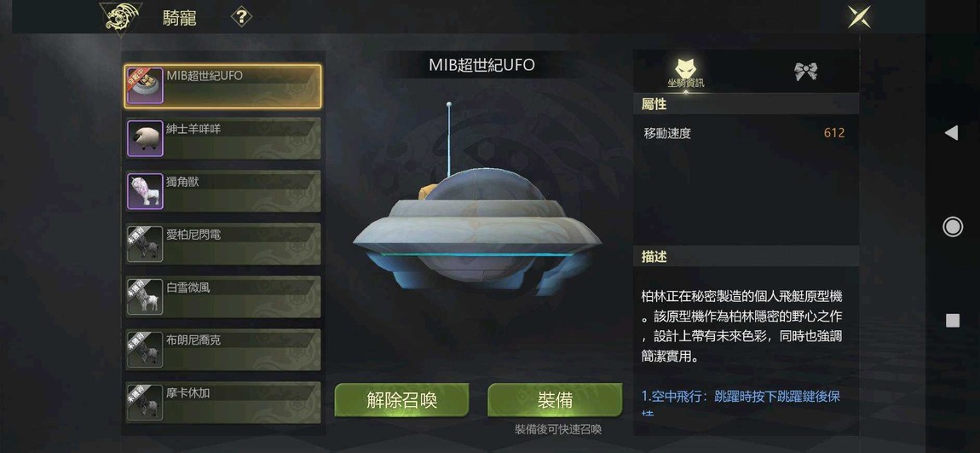Open the question mark help icon
Viewport: 980px width, 453px height.
[x=241, y=17]
